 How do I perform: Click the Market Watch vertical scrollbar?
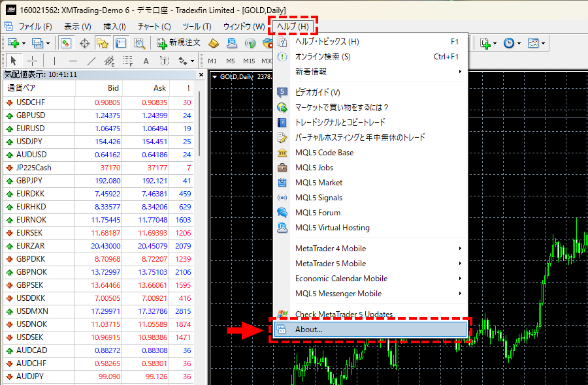[x=199, y=123]
